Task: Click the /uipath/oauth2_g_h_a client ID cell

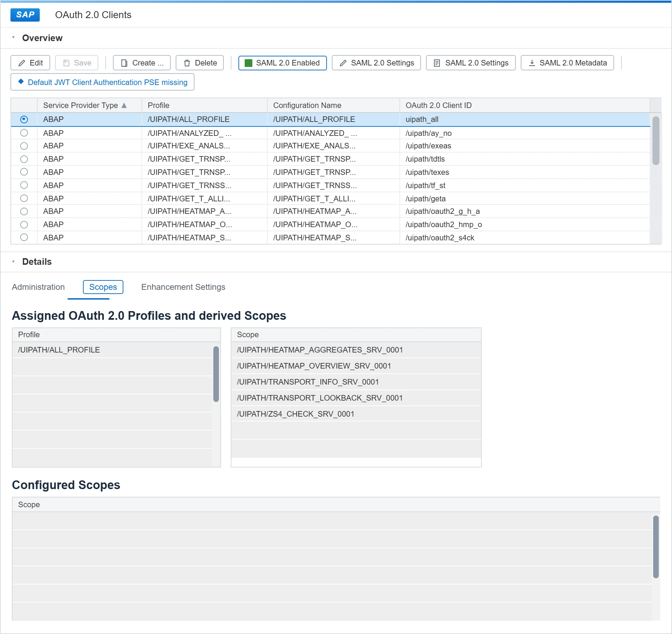Action: [525, 211]
